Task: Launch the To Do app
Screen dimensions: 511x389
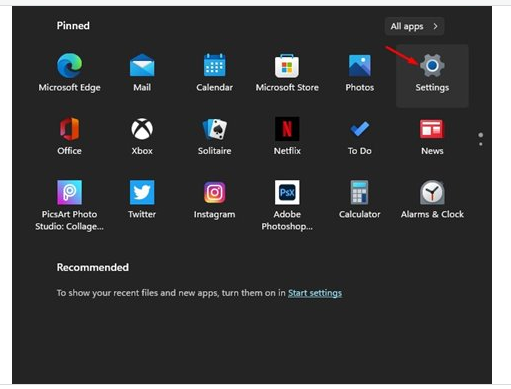Action: 360,136
